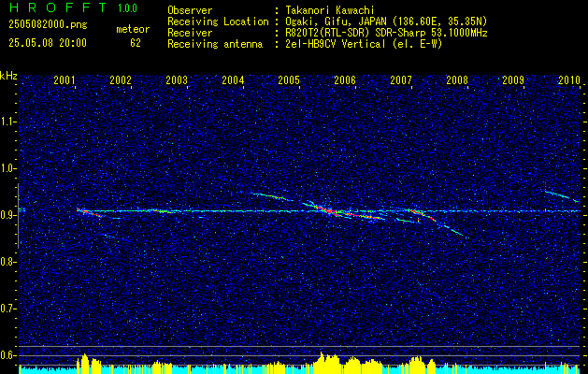Click time marker 2003

click(177, 79)
